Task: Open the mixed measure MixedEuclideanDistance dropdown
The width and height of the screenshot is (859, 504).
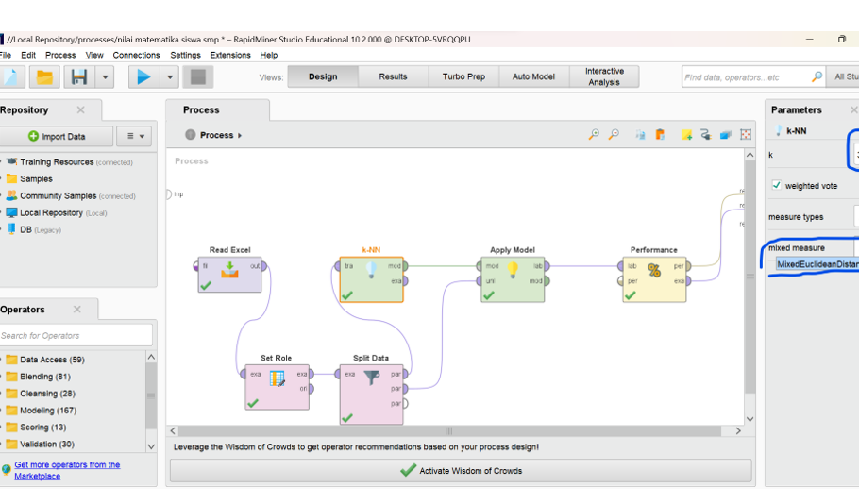Action: pos(817,264)
